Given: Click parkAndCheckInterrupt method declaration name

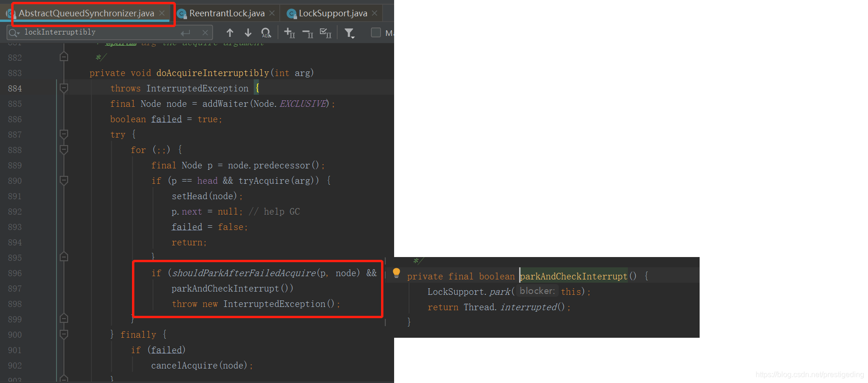Looking at the screenshot, I should 574,276.
